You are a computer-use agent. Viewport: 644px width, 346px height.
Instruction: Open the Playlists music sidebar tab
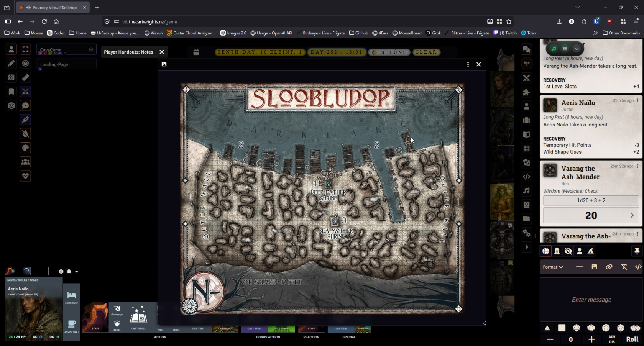point(527,190)
